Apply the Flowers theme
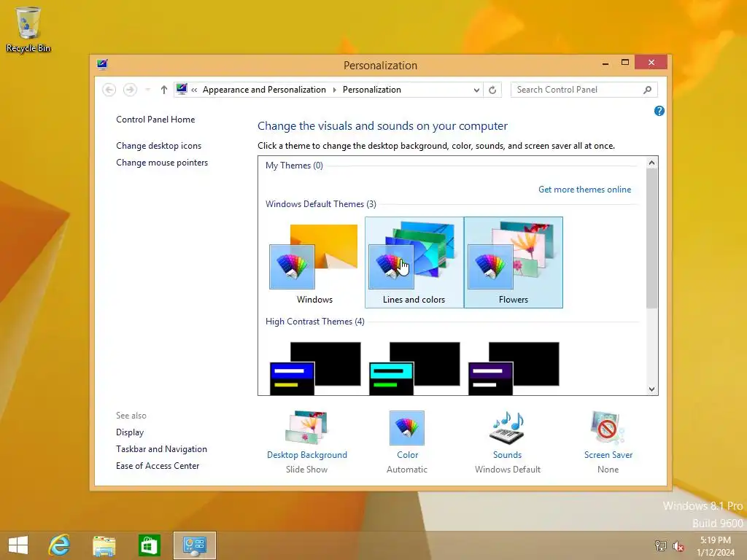The width and height of the screenshot is (747, 560). click(513, 262)
